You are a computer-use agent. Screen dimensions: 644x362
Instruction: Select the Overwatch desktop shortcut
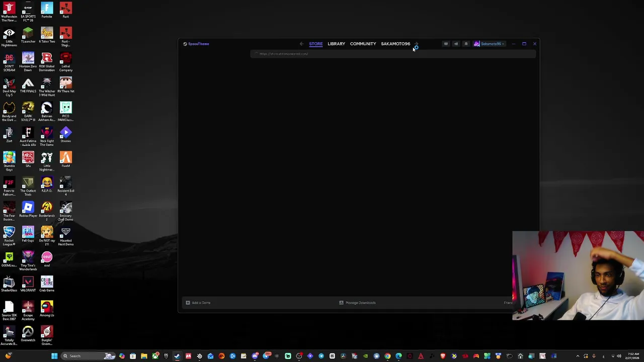pos(28,334)
